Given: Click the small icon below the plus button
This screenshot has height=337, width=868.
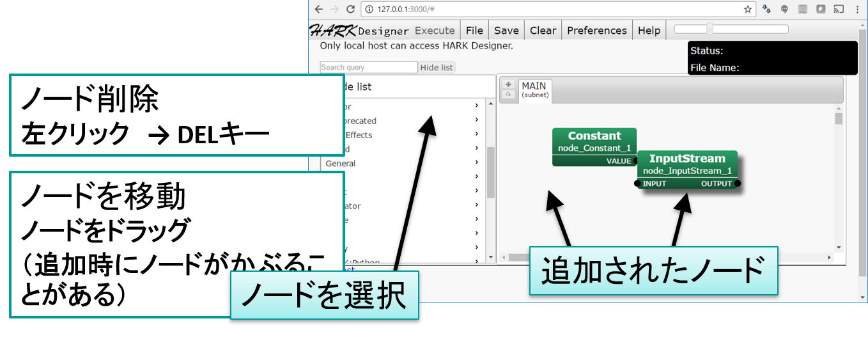Looking at the screenshot, I should [509, 94].
